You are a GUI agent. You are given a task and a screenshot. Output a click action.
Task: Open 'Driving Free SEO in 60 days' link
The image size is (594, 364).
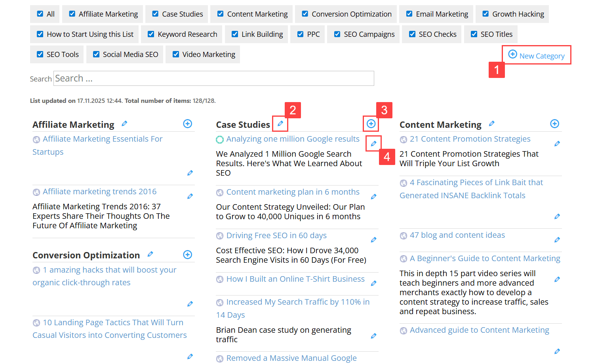pos(276,235)
